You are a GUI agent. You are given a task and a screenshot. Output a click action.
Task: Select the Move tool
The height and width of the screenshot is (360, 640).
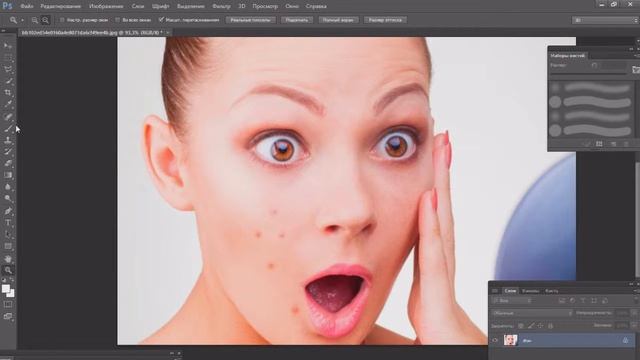coord(8,46)
